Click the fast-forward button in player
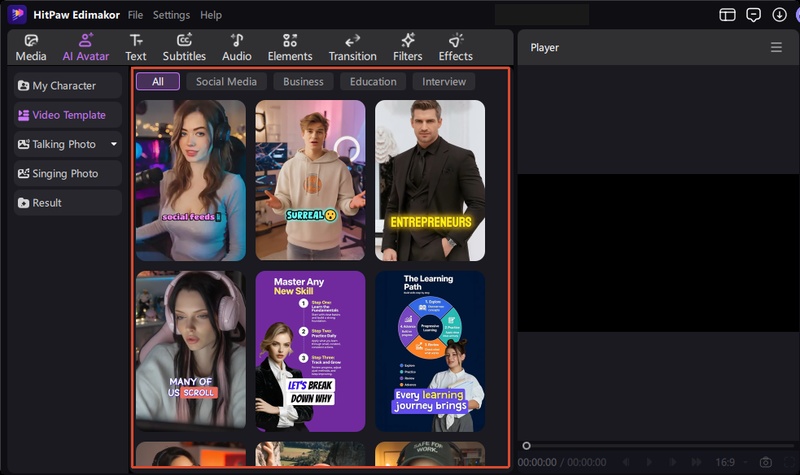This screenshot has height=475, width=800. pyautogui.click(x=696, y=462)
